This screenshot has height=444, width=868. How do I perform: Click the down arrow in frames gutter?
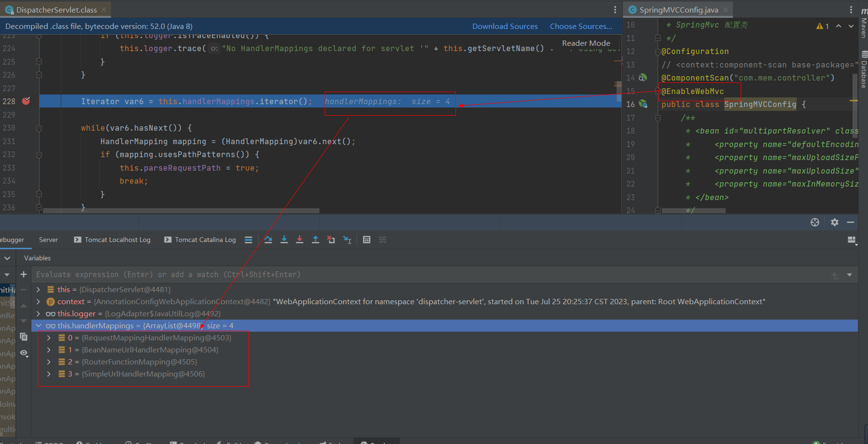tap(24, 321)
